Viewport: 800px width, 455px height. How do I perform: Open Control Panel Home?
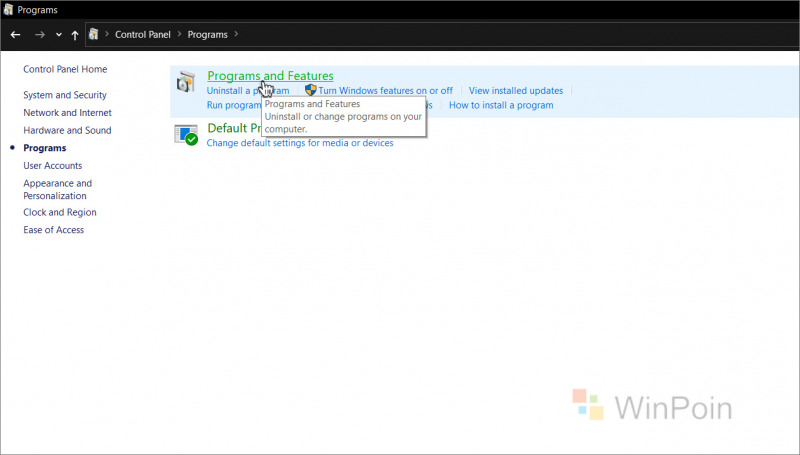65,69
